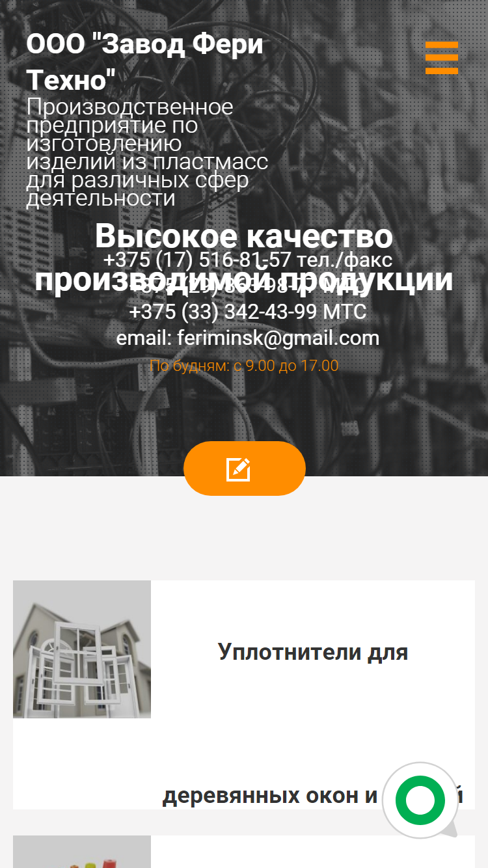The height and width of the screenshot is (868, 488).
Task: Open the orange hamburger menu
Action: tap(442, 58)
